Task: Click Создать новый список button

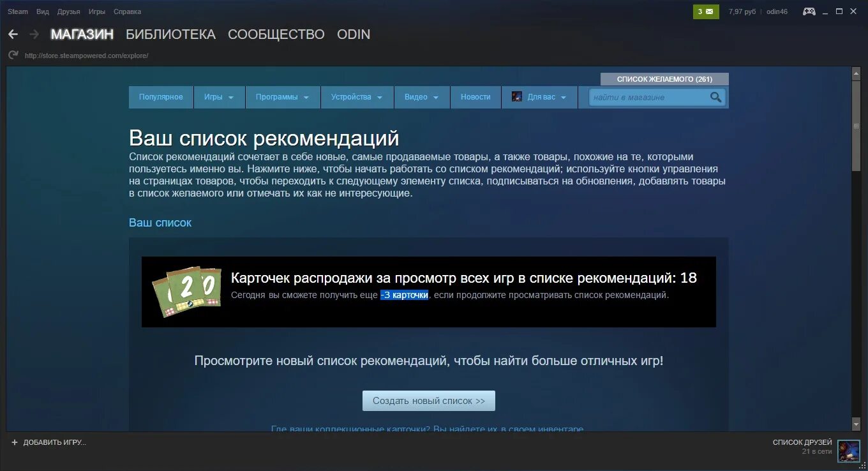Action: pyautogui.click(x=429, y=401)
